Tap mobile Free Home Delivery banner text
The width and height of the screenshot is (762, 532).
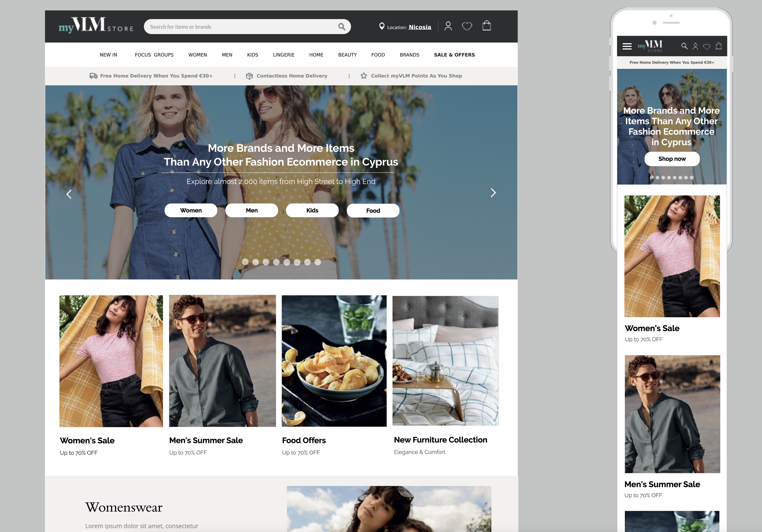tap(672, 62)
